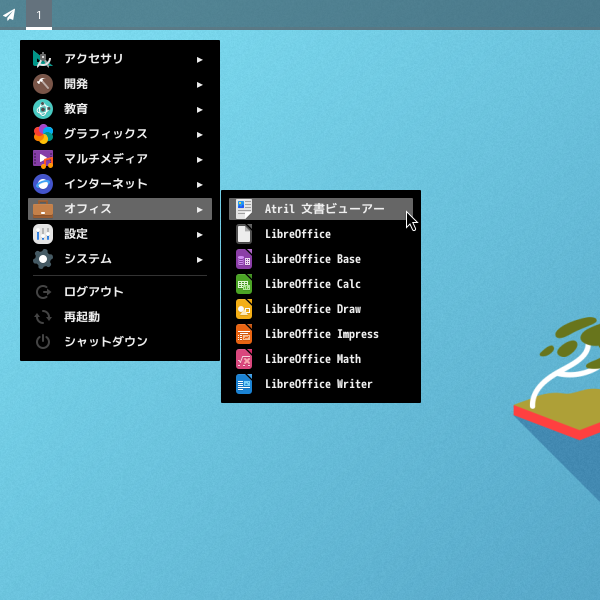Image resolution: width=600 pixels, height=600 pixels.
Task: Open LibreOffice Writer icon entry
Action: 244,384
